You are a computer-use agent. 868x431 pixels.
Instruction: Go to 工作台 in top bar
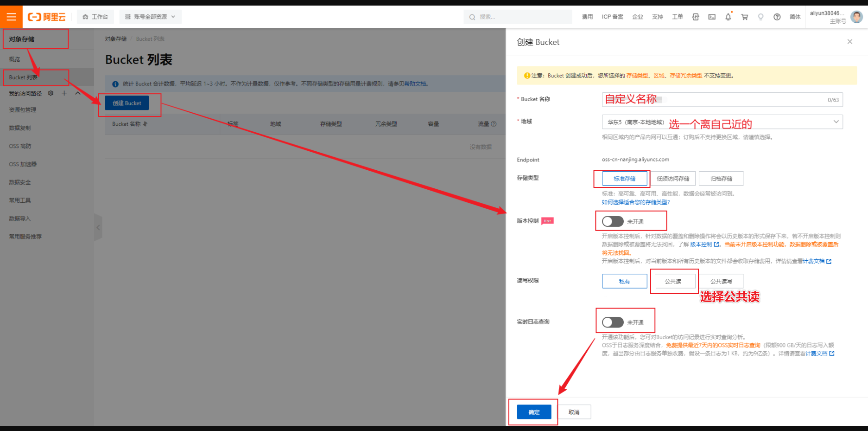tap(95, 16)
